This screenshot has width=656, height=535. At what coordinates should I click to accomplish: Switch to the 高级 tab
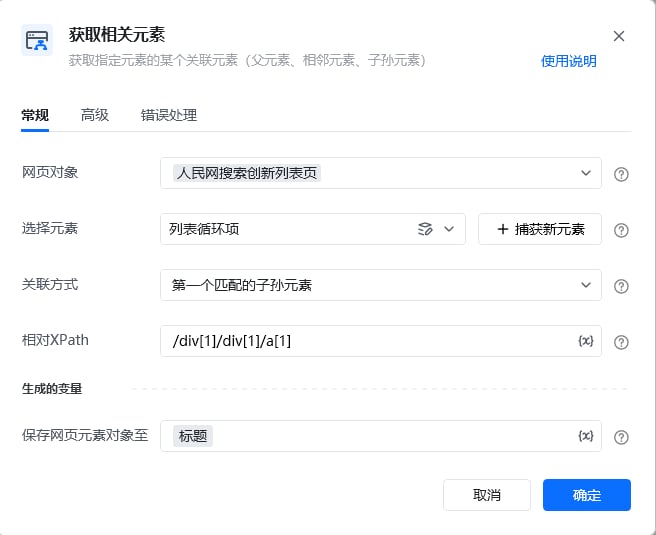95,115
